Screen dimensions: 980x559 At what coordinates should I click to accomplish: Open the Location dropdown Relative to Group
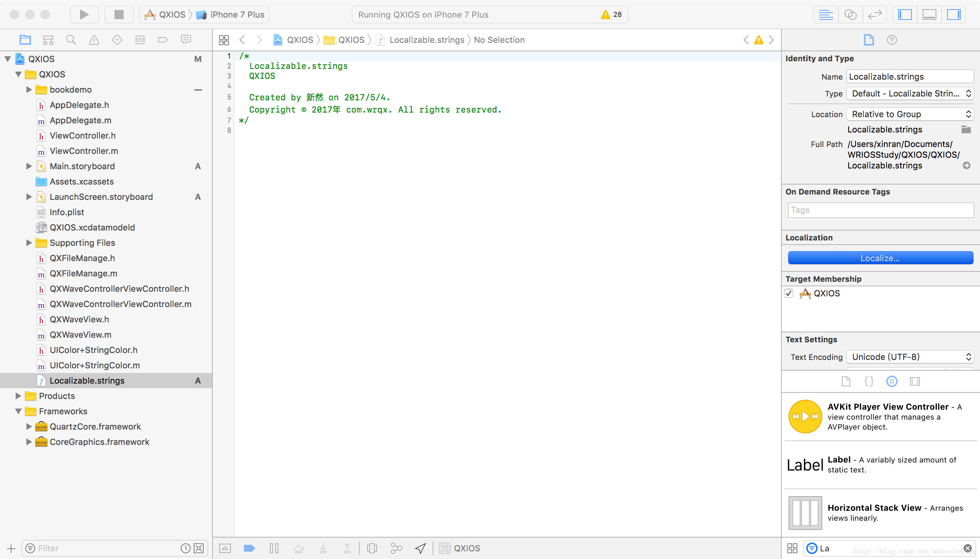[910, 114]
